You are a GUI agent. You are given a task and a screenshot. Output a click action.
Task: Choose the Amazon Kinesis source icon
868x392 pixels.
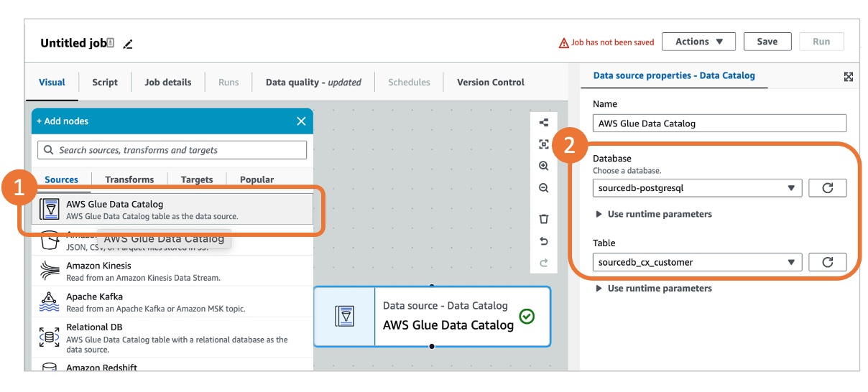point(49,271)
